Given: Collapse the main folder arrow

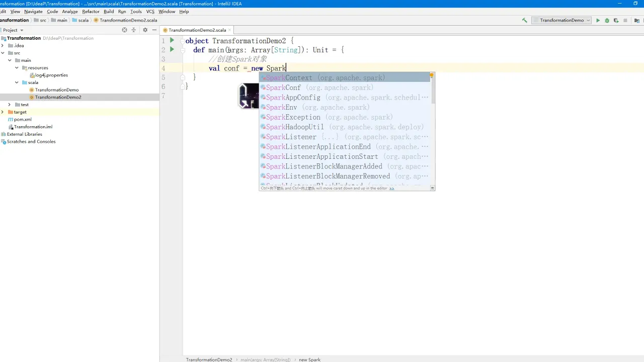Looking at the screenshot, I should click(10, 60).
